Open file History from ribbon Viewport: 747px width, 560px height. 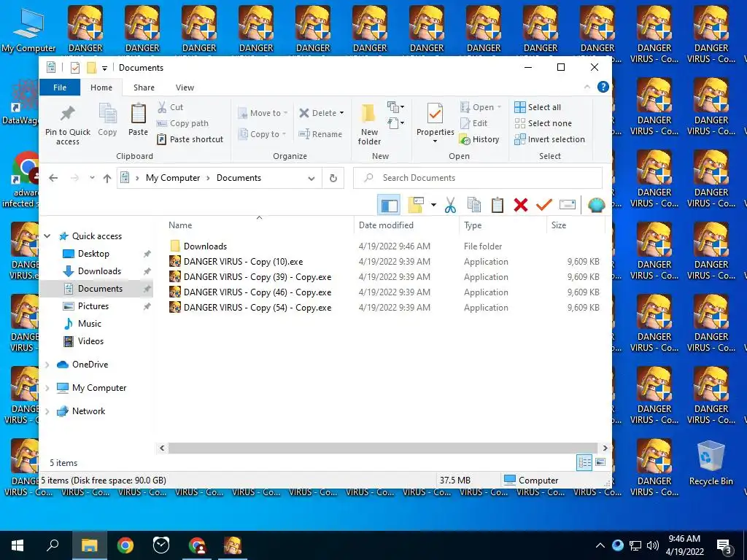tap(479, 139)
